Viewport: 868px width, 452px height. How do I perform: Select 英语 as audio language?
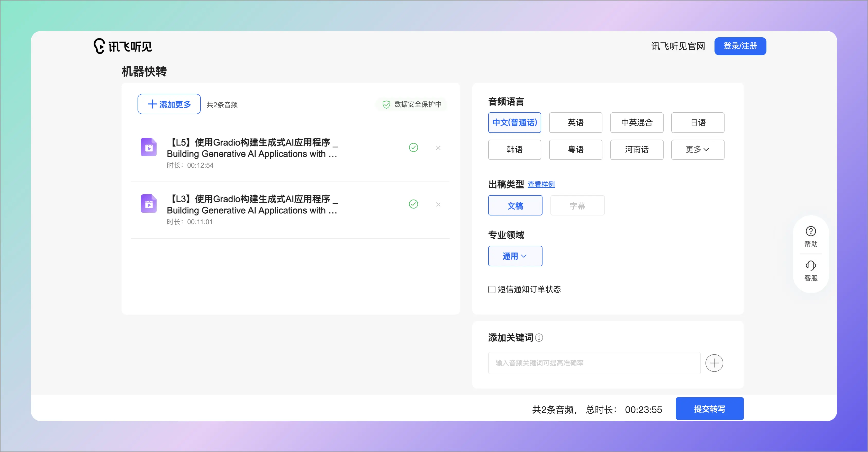click(575, 123)
